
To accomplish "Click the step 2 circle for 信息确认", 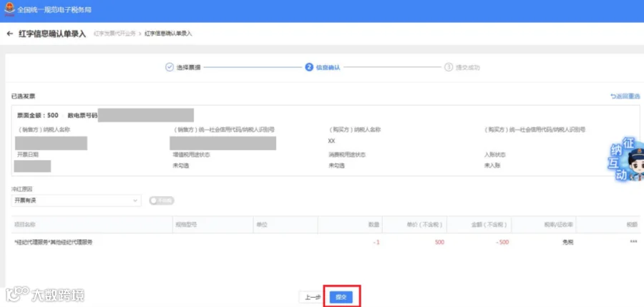I will coord(309,67).
